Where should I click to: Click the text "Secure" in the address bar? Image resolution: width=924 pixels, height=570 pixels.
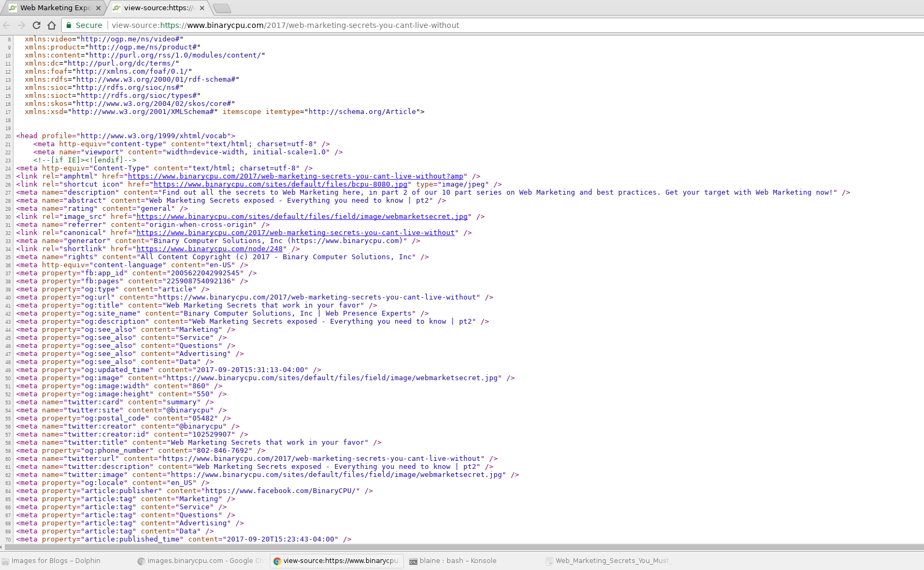(x=89, y=25)
